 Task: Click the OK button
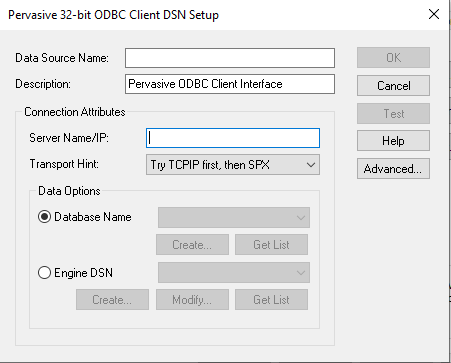[x=393, y=58]
